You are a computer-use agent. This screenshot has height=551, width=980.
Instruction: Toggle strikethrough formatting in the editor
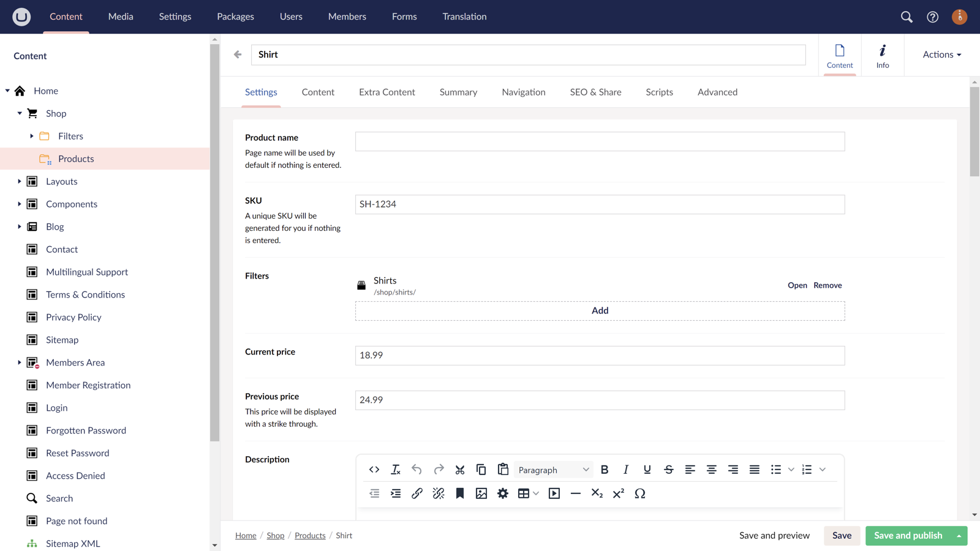coord(669,470)
